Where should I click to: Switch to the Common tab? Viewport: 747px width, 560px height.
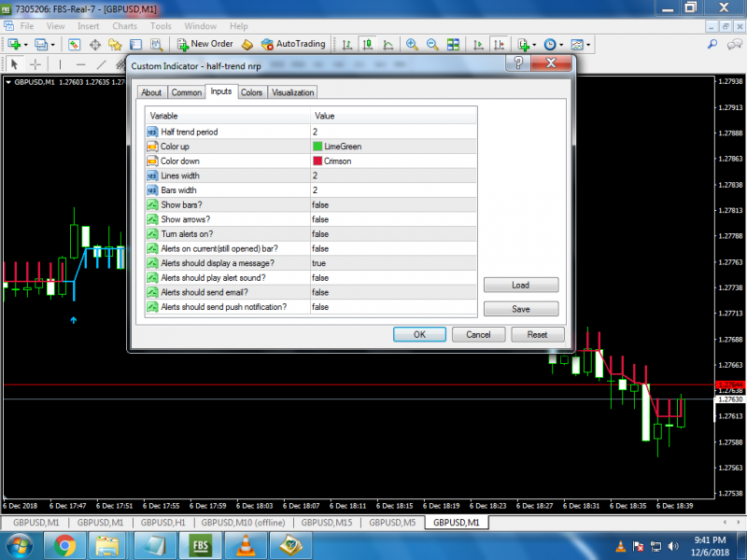(186, 92)
